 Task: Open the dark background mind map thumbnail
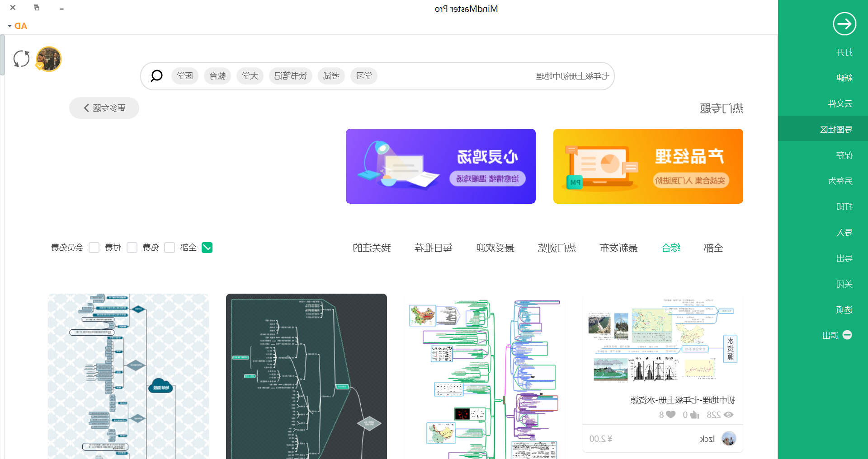[x=307, y=376]
